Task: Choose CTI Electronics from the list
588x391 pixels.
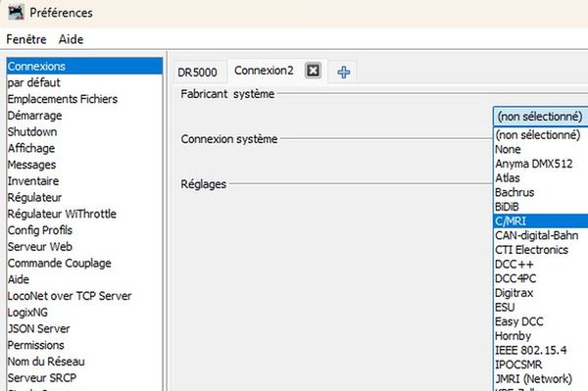Action: coord(540,250)
